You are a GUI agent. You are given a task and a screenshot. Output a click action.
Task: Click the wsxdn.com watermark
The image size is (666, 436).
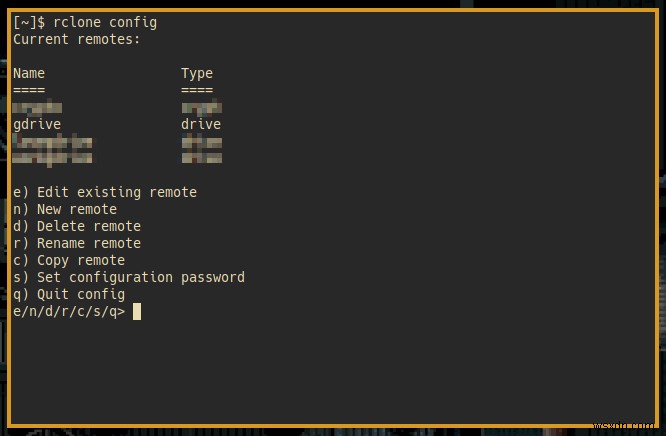[629, 423]
